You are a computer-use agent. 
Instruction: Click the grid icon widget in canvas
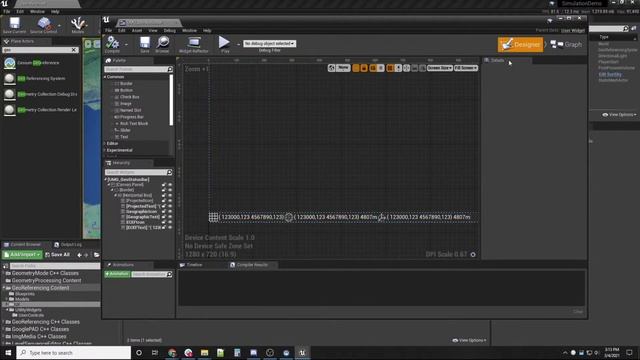(x=213, y=217)
